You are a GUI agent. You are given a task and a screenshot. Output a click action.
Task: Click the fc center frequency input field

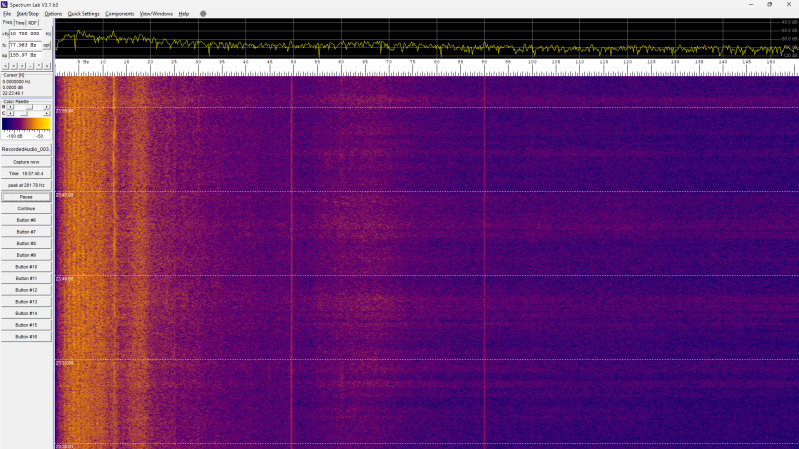[25, 45]
